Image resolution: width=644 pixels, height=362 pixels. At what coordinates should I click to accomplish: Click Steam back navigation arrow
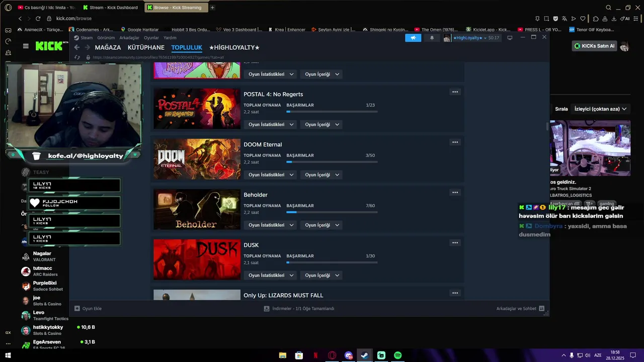(x=76, y=47)
